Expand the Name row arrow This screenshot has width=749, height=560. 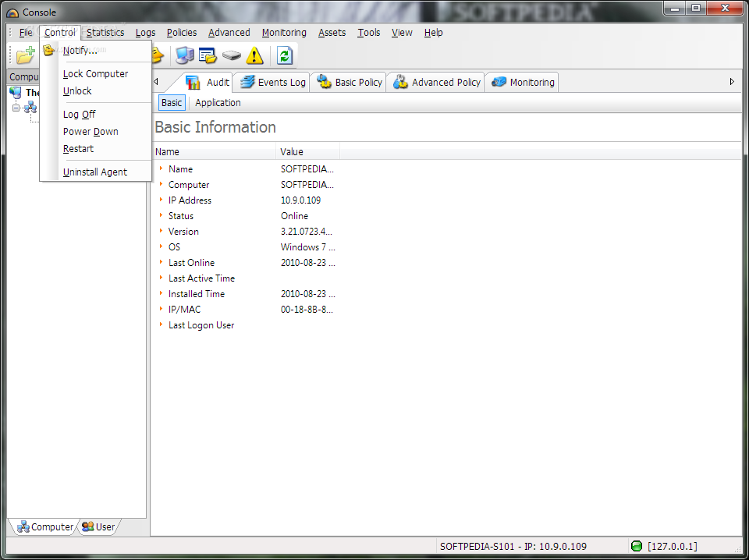[x=161, y=168]
